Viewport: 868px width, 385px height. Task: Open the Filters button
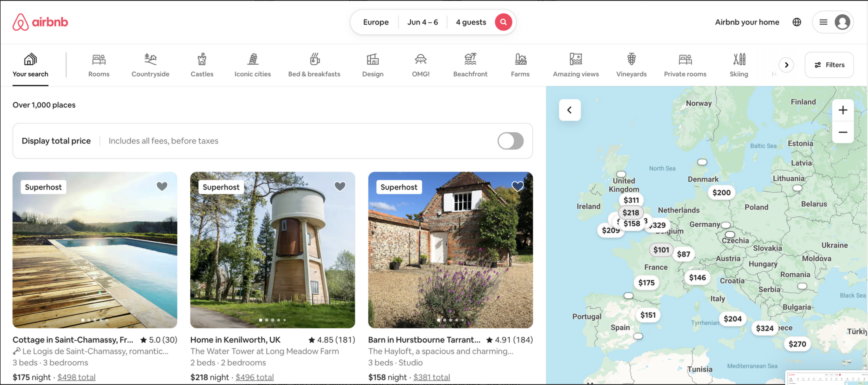pos(829,65)
